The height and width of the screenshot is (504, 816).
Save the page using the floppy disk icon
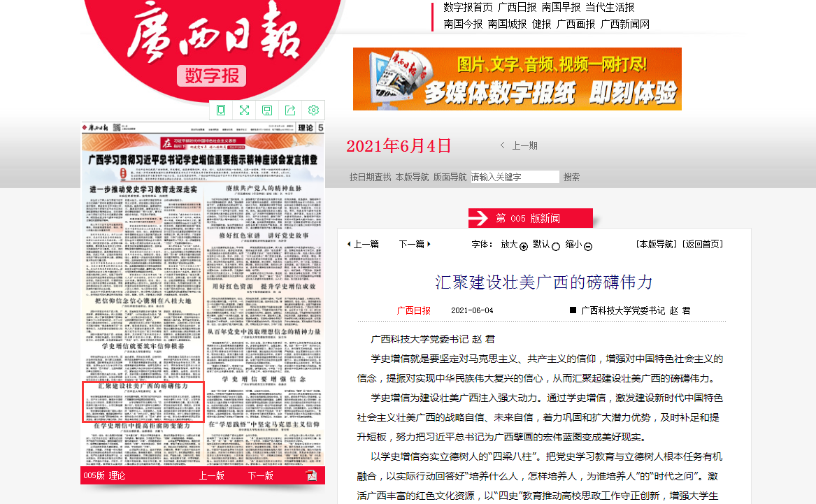[x=267, y=110]
